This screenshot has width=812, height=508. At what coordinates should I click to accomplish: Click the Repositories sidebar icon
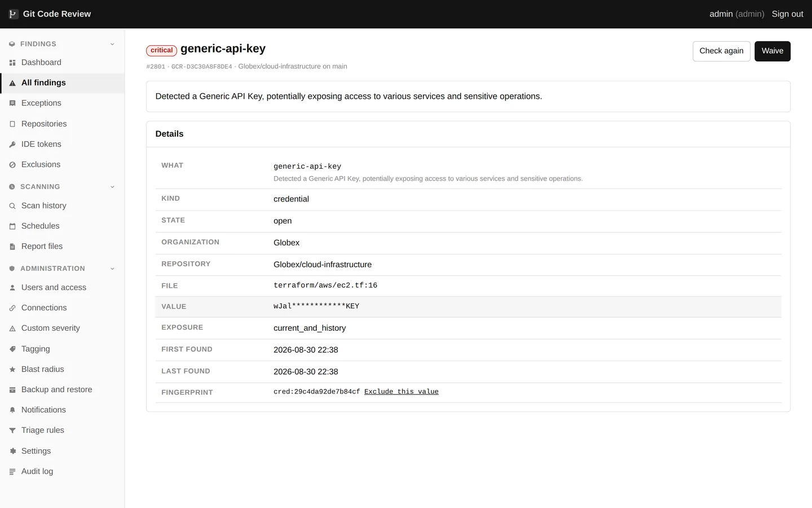click(x=12, y=124)
